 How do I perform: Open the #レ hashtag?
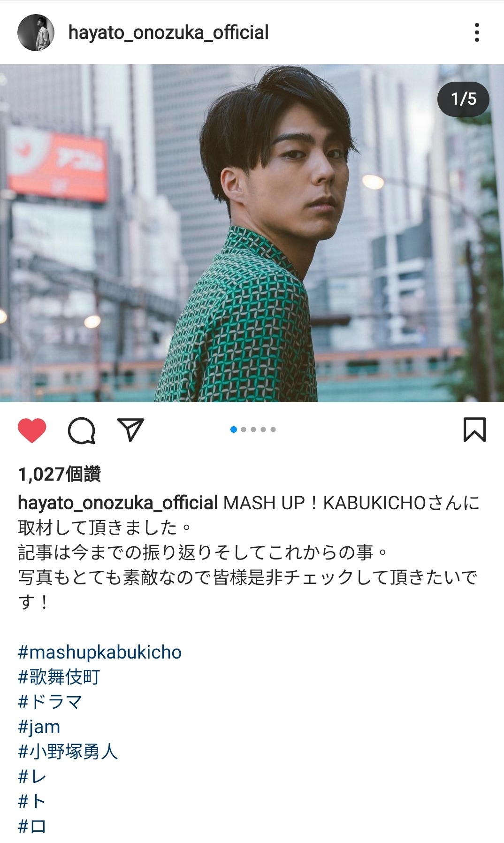[32, 776]
